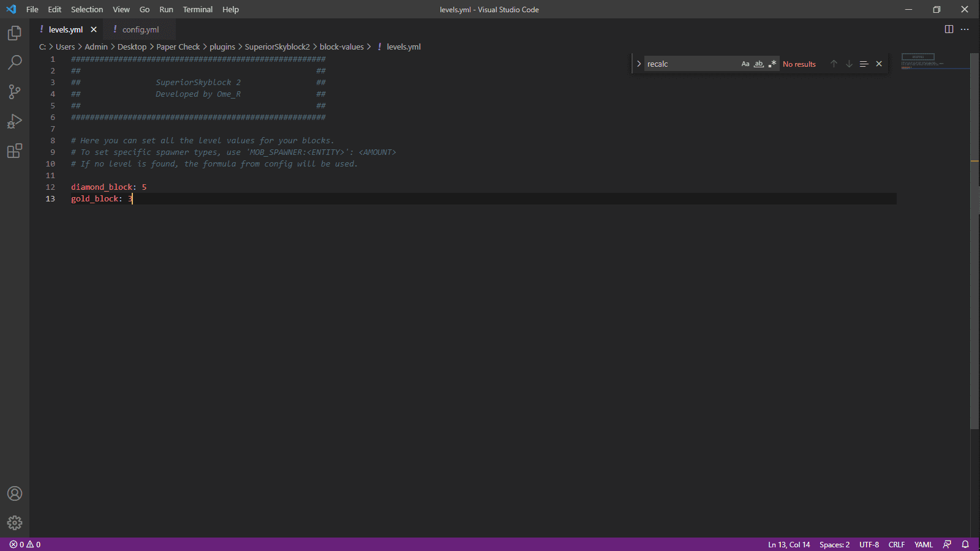The height and width of the screenshot is (551, 980).
Task: Open the Manage gear settings icon
Action: pyautogui.click(x=15, y=523)
